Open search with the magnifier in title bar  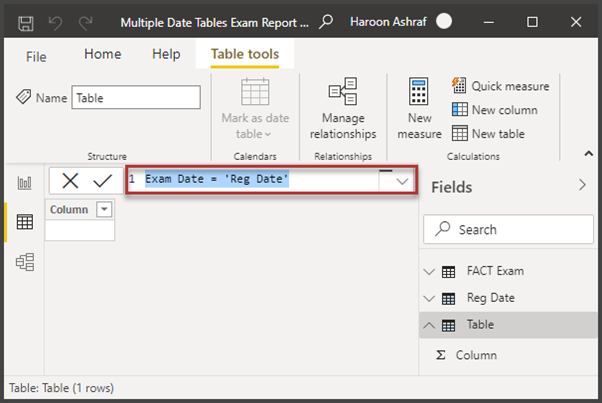[x=326, y=22]
